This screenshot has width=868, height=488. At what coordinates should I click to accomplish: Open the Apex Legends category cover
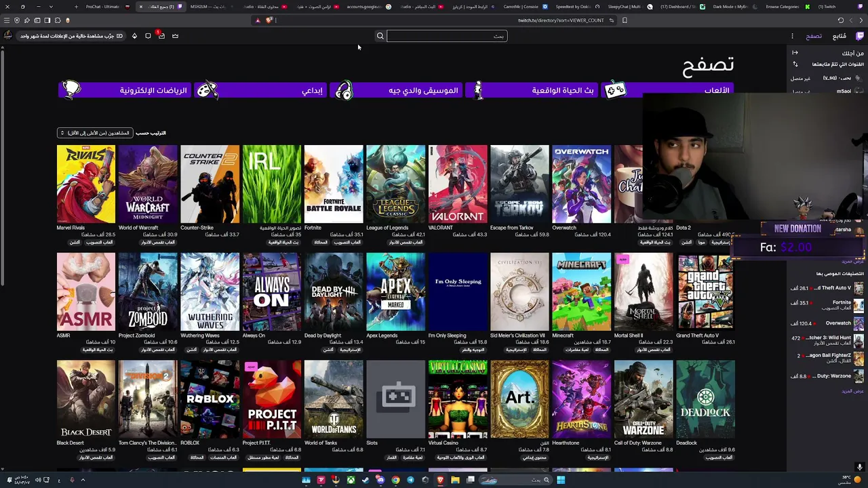click(x=396, y=292)
